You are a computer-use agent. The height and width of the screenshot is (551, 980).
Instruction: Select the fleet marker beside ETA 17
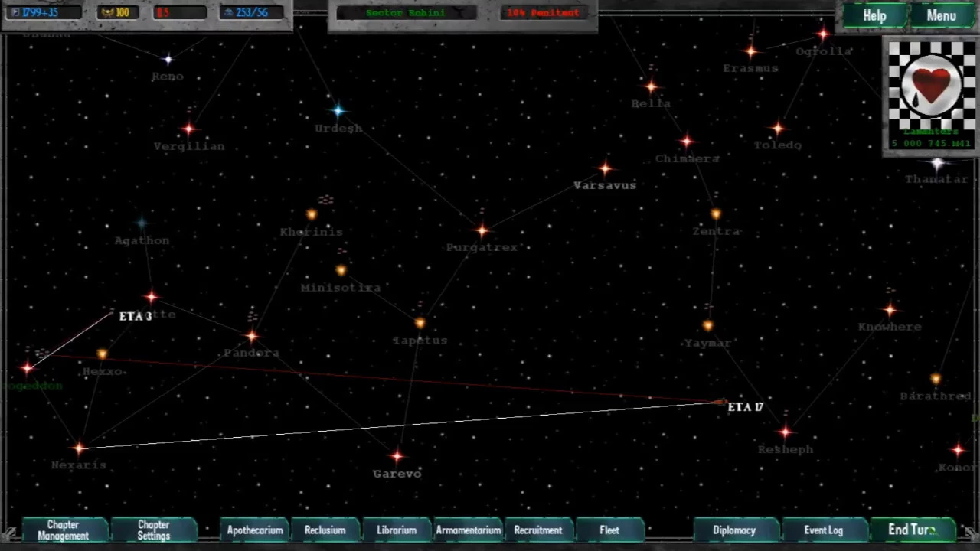pyautogui.click(x=719, y=402)
